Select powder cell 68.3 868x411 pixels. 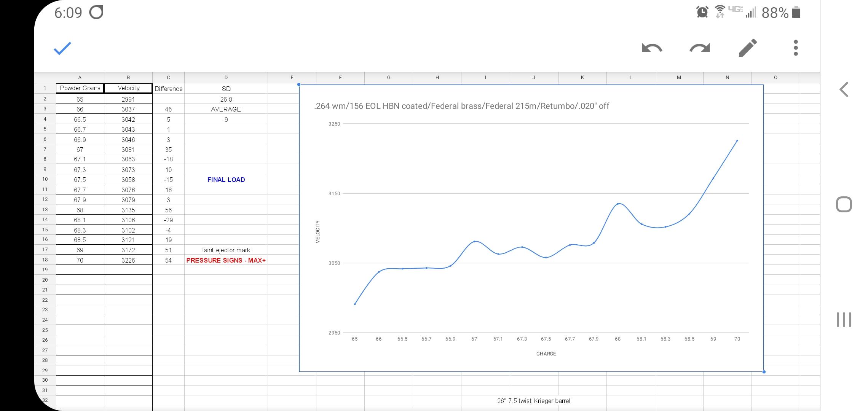(80, 230)
